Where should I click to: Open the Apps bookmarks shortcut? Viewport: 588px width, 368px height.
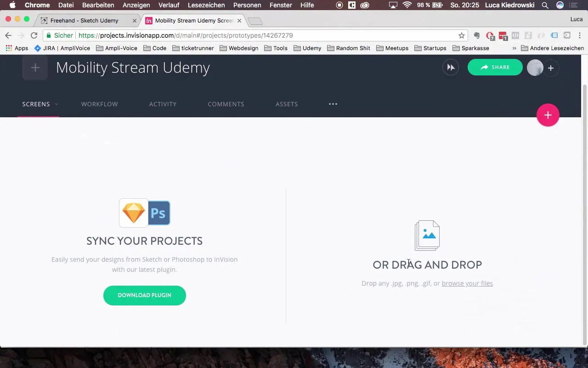[17, 48]
